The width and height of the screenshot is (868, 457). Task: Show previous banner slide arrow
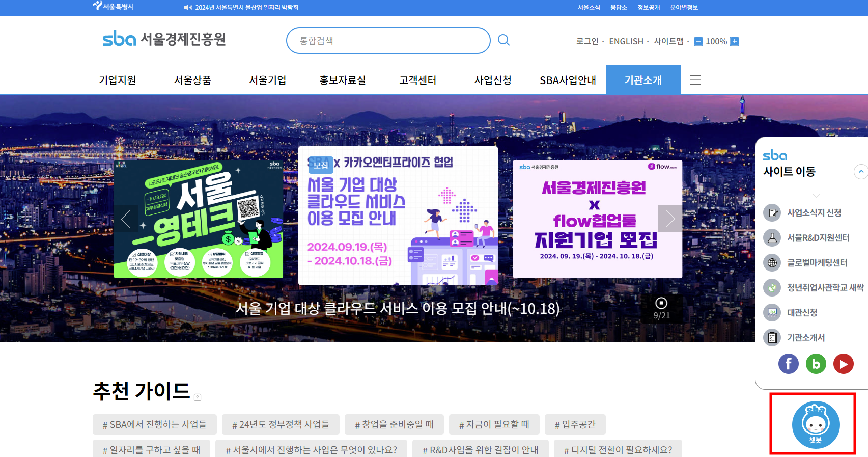click(x=126, y=219)
